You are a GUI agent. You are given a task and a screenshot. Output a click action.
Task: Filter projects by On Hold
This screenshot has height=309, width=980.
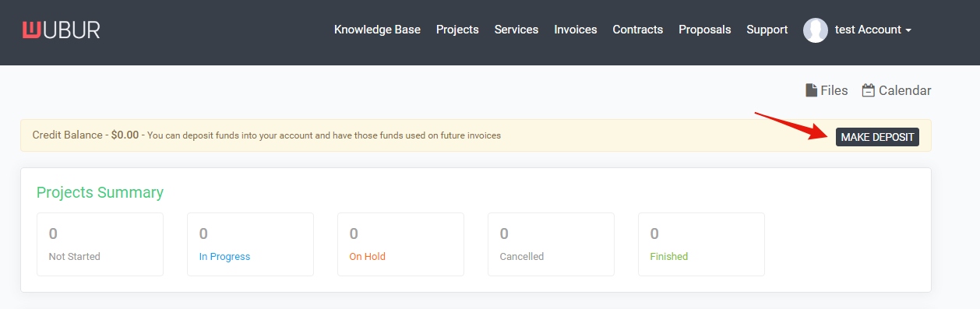point(400,244)
